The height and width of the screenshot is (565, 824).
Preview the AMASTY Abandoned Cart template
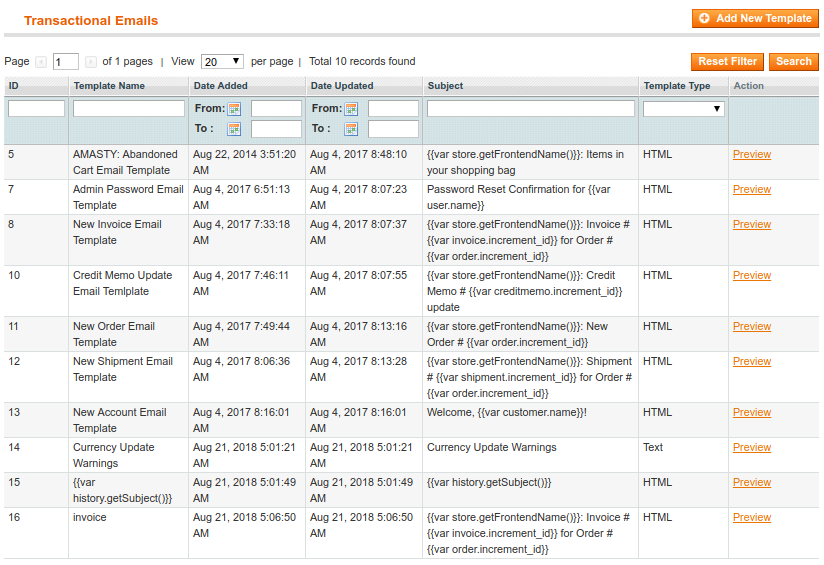[x=751, y=155]
